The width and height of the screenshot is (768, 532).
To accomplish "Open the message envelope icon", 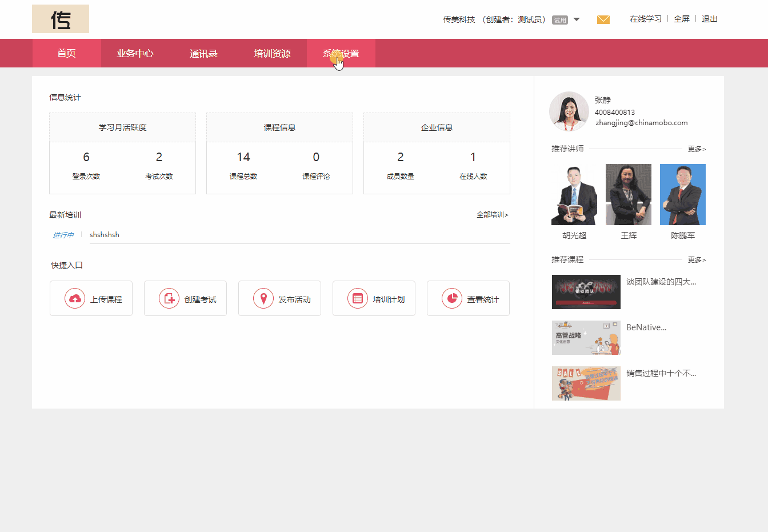I will pyautogui.click(x=603, y=19).
